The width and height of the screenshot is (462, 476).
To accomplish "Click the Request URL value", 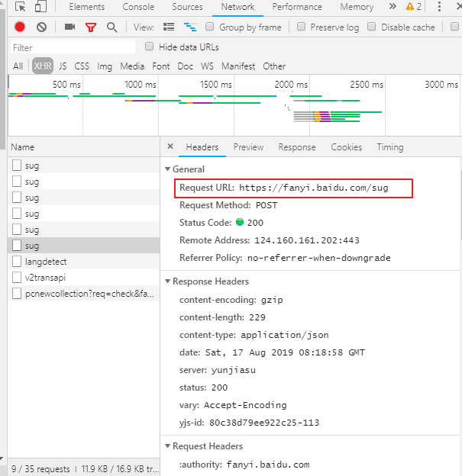I will [314, 188].
